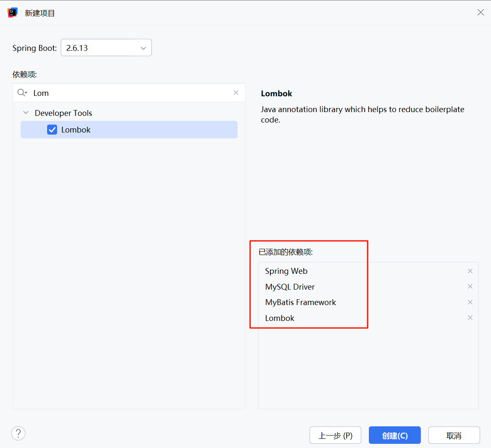
Task: Uncheck the Lombok checkbox
Action: tap(52, 130)
